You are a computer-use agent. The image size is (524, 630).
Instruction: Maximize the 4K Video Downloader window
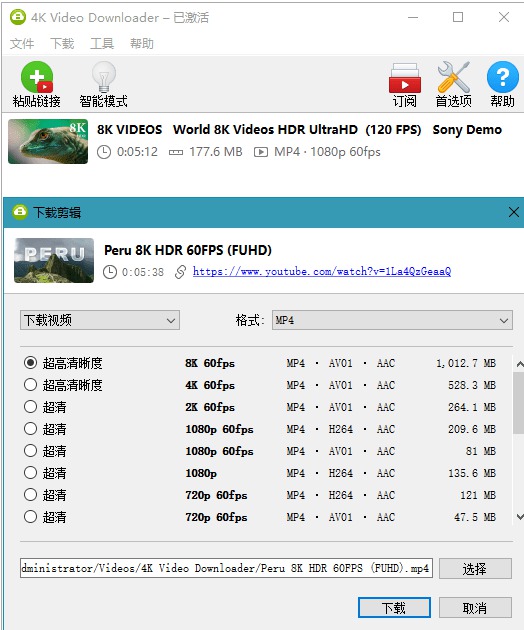(458, 17)
